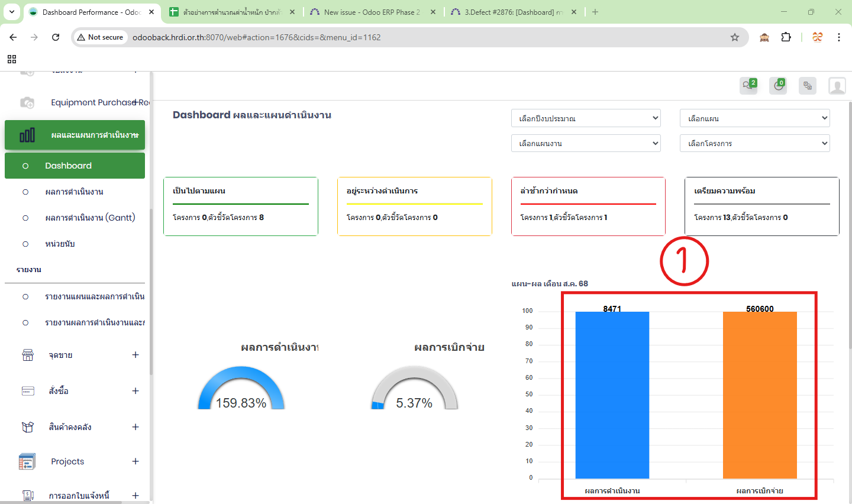This screenshot has height=504, width=852.
Task: Click the สินค้าคงคลัง box icon
Action: coord(28,427)
